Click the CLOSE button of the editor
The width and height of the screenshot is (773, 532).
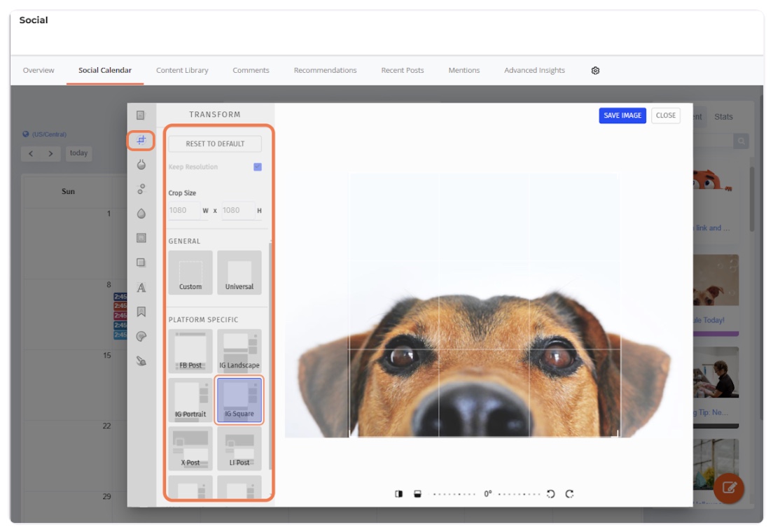tap(666, 115)
